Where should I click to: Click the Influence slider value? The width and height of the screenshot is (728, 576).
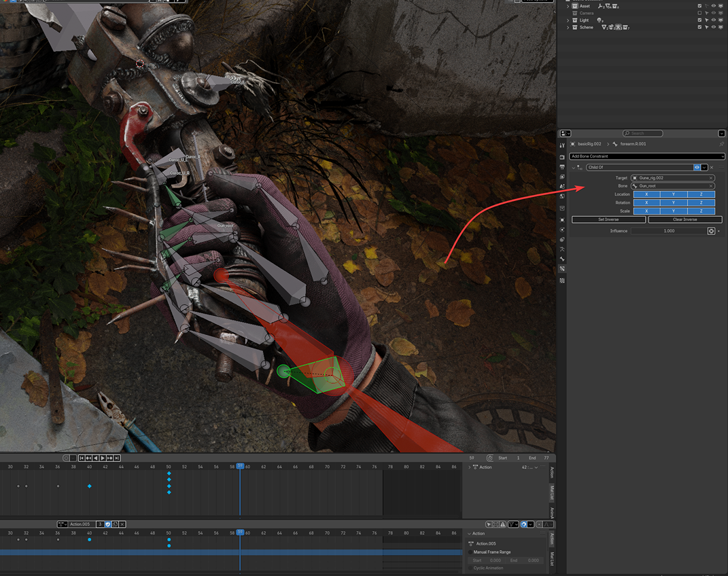tap(669, 231)
